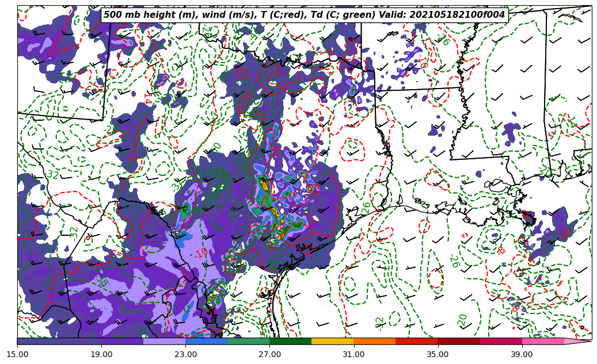The image size is (597, 364).
Task: Click the plot title with the valid time 202105182100f004
Action: 304,15
